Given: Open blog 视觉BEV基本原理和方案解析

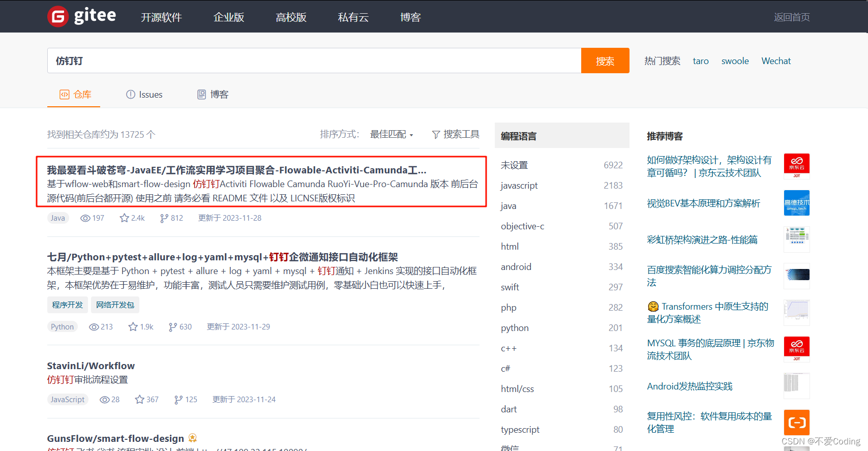Looking at the screenshot, I should (x=703, y=203).
